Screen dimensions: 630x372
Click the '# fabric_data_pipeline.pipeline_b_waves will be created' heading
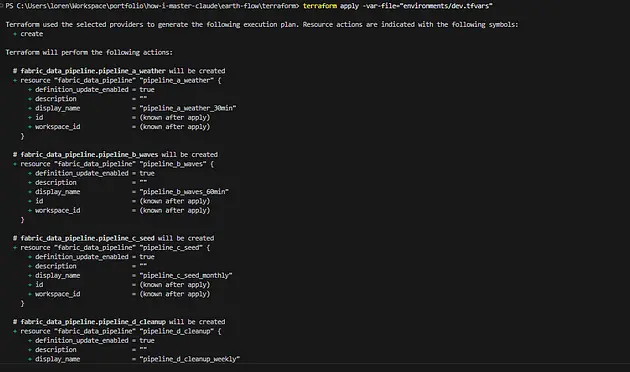(115, 154)
